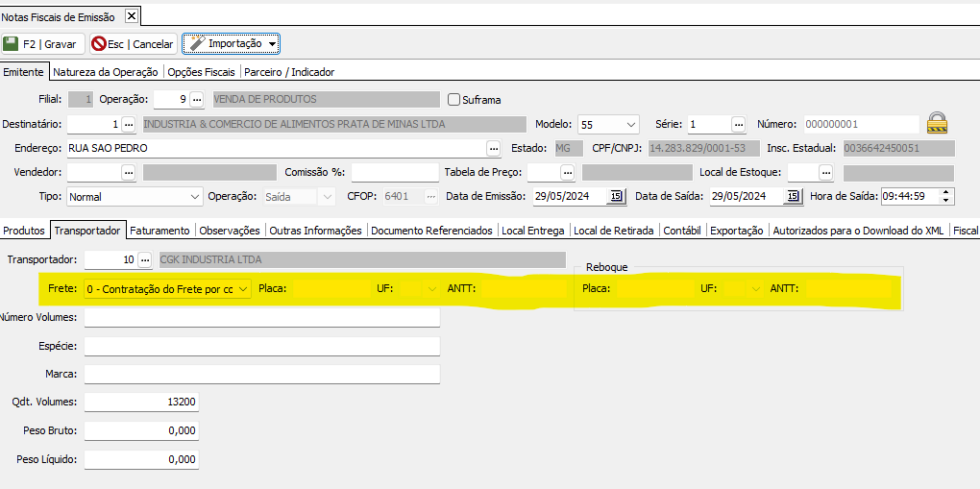Image resolution: width=980 pixels, height=489 pixels.
Task: Click lookup ellipsis button next to Transportador
Action: (x=145, y=259)
